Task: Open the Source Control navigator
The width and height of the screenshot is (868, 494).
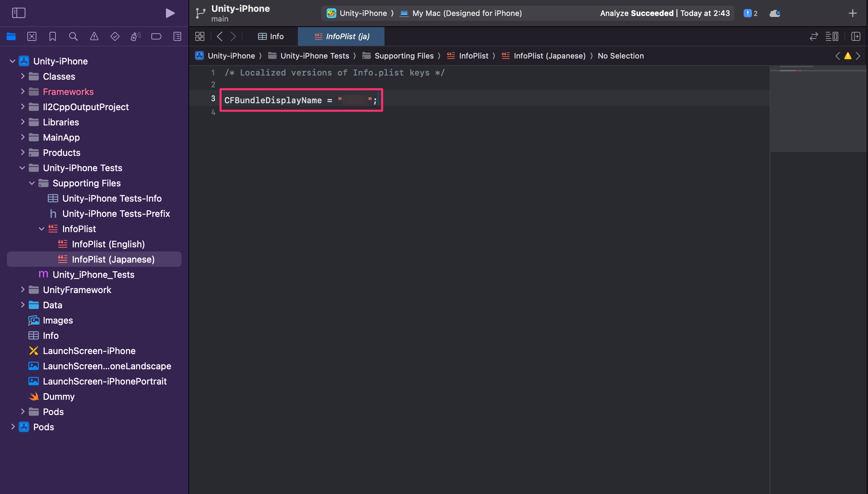Action: [32, 36]
